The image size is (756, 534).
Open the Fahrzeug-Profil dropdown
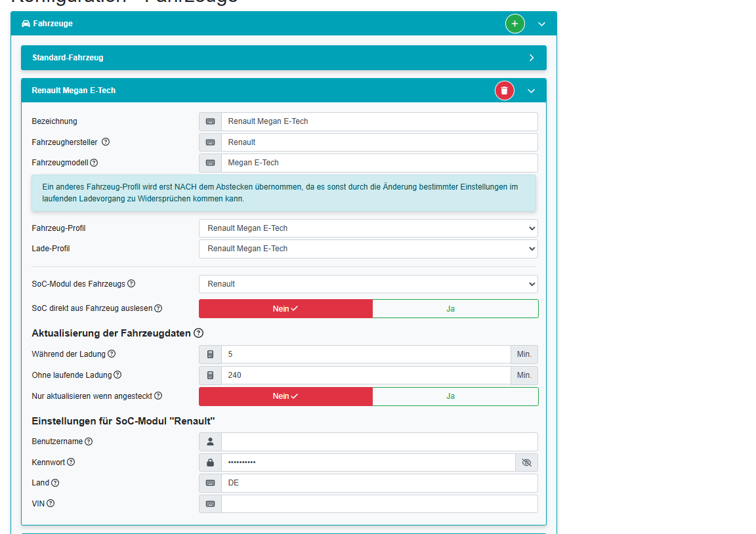coord(368,228)
